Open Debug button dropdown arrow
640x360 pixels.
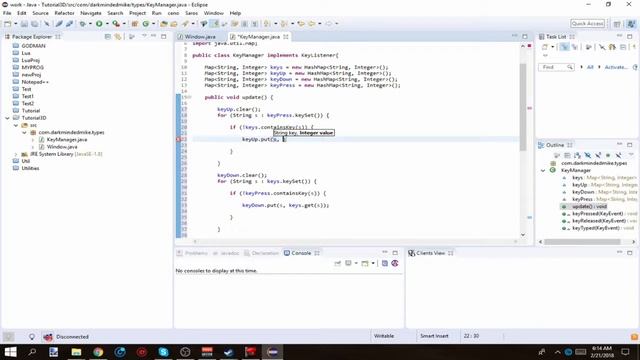click(90, 24)
